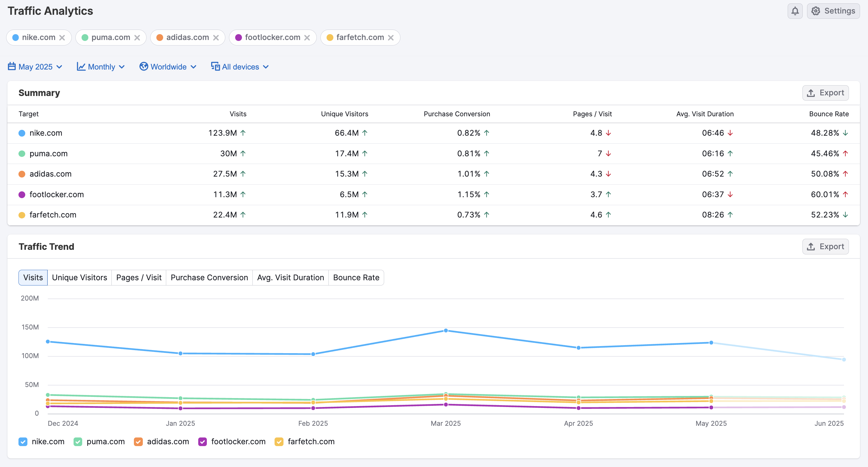The image size is (868, 467).
Task: Disable footlocker.com in the legend
Action: tap(202, 441)
